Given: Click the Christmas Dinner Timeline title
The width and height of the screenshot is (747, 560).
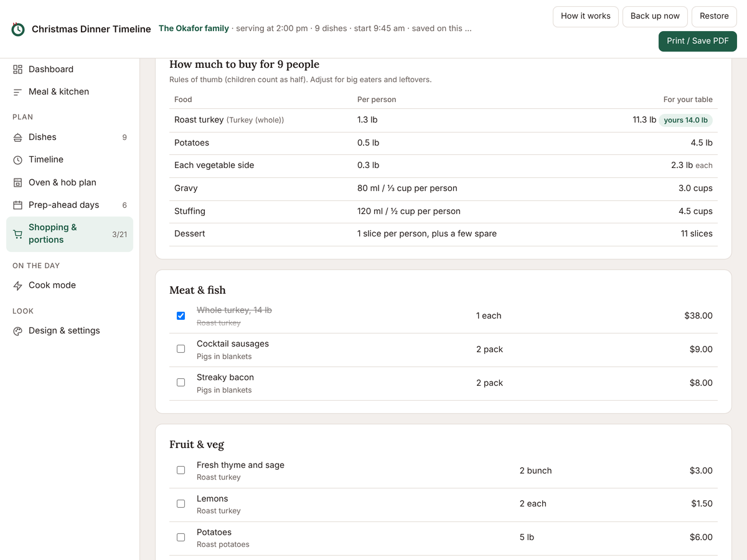Looking at the screenshot, I should click(92, 29).
